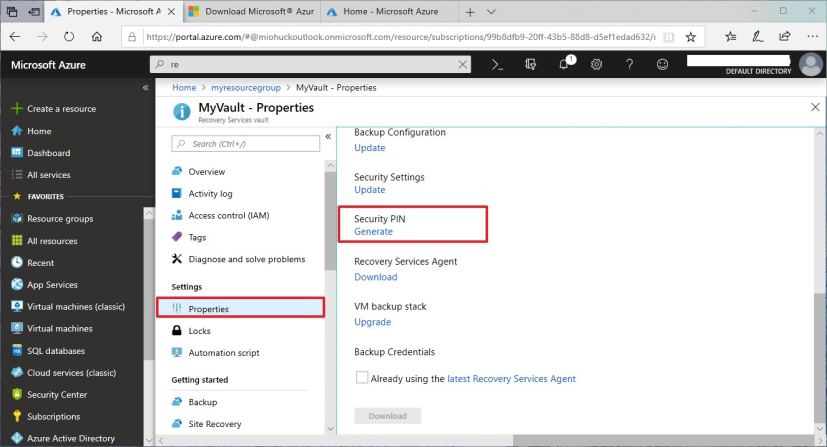Open the tab preview dropdown chevron

(x=491, y=12)
